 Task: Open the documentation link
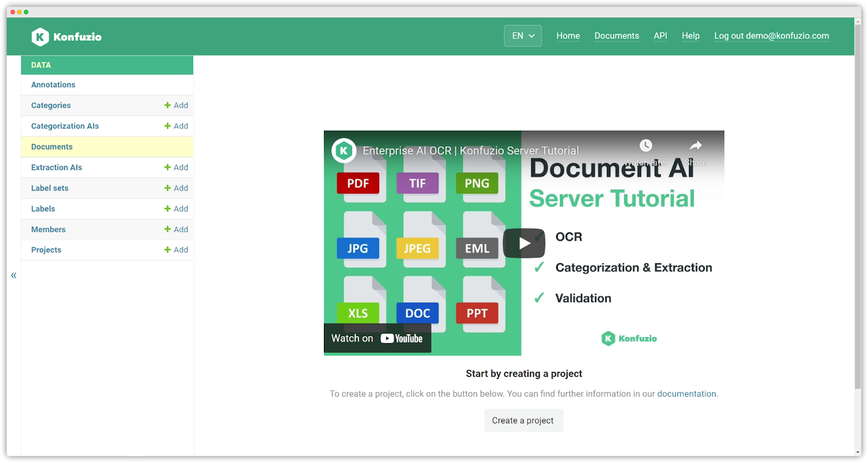click(687, 394)
